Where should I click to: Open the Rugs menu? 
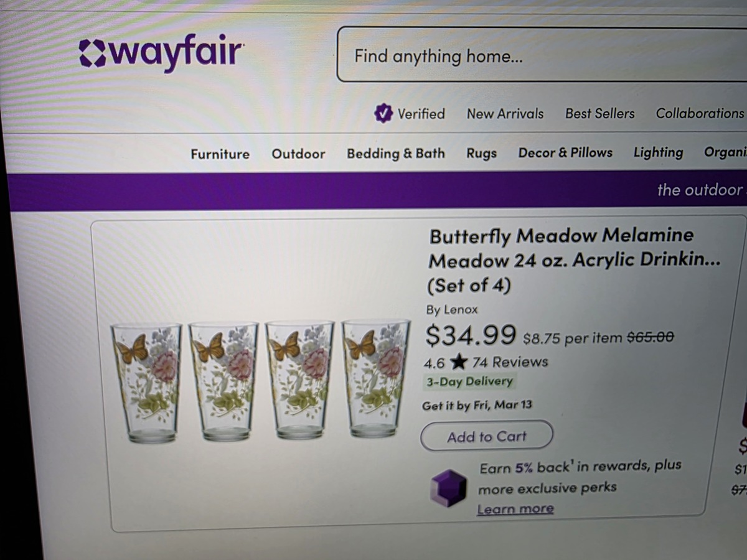click(481, 153)
